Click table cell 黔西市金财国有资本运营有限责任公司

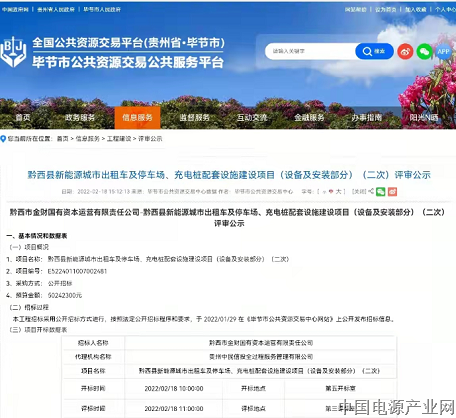point(261,343)
